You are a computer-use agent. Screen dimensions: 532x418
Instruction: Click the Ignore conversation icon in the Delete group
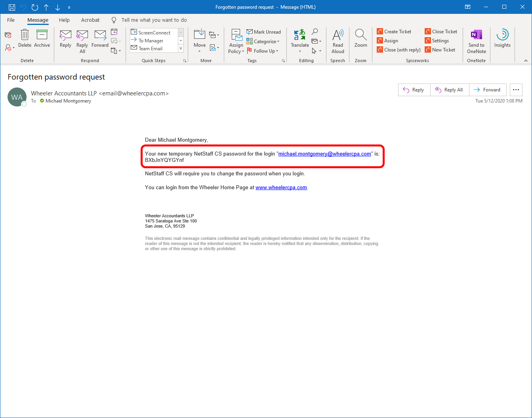pyautogui.click(x=8, y=35)
